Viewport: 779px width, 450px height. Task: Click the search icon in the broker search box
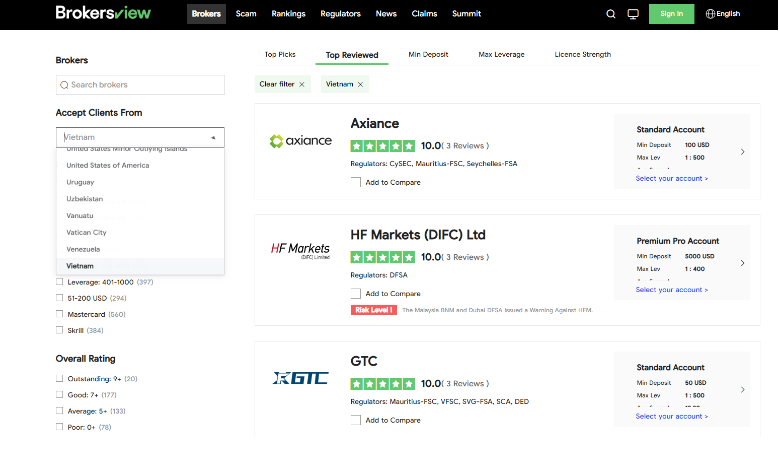[64, 85]
